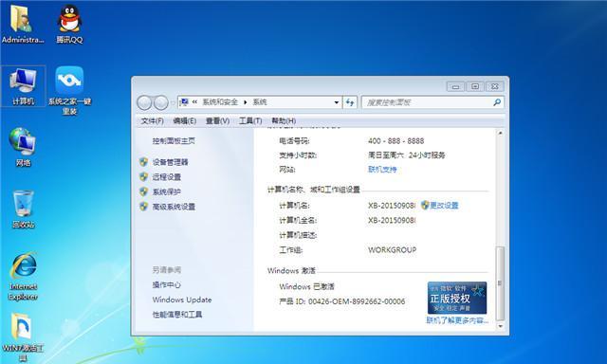Open the 查看(V) menu
The width and height of the screenshot is (607, 364).
point(217,121)
